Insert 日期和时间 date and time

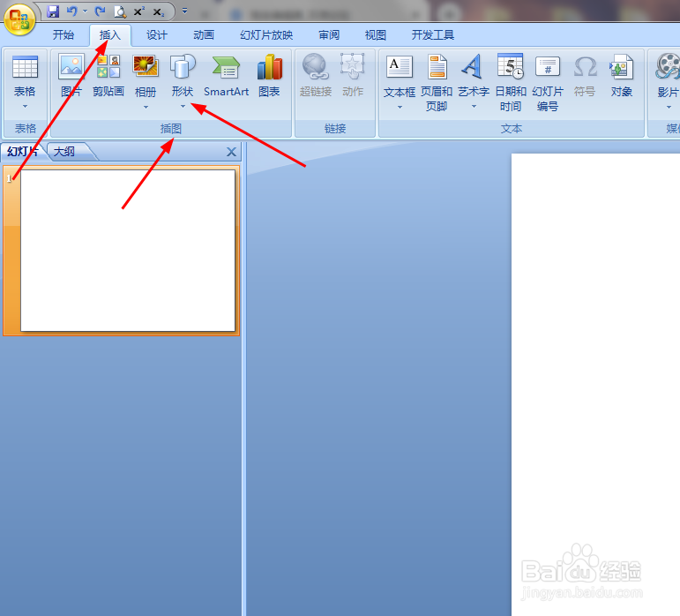tap(511, 82)
